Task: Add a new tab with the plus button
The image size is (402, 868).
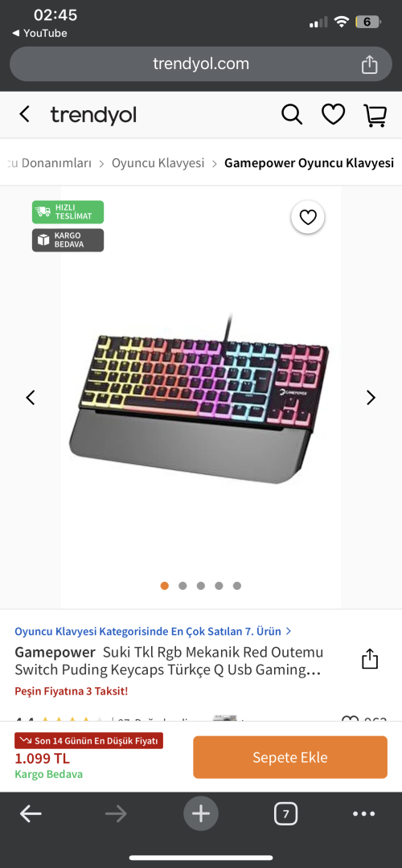Action: pos(201,813)
